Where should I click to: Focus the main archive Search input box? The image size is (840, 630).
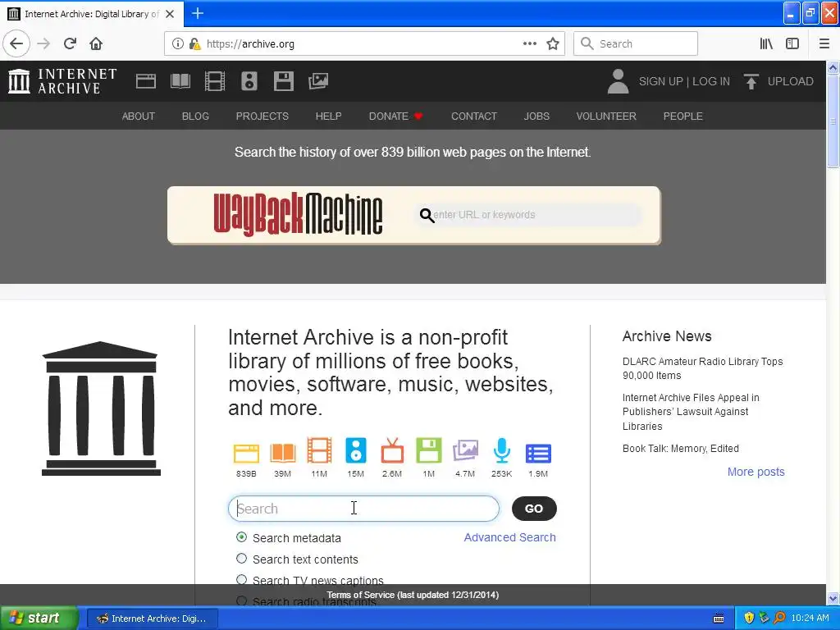click(363, 509)
